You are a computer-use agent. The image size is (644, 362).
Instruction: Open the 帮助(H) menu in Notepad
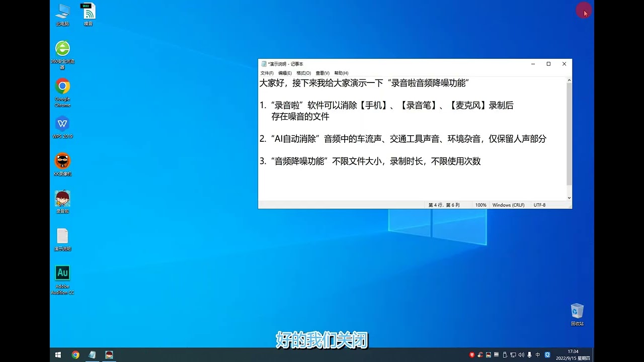tap(341, 73)
